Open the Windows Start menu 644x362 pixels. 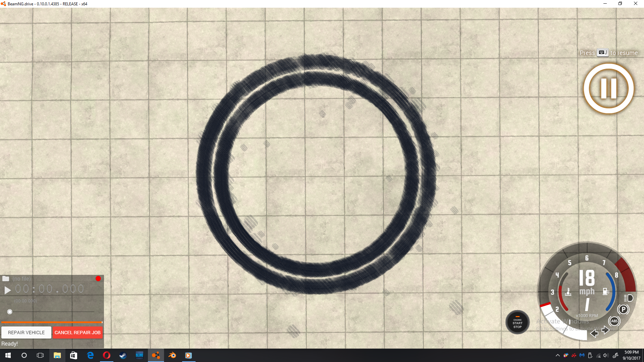pyautogui.click(x=8, y=355)
